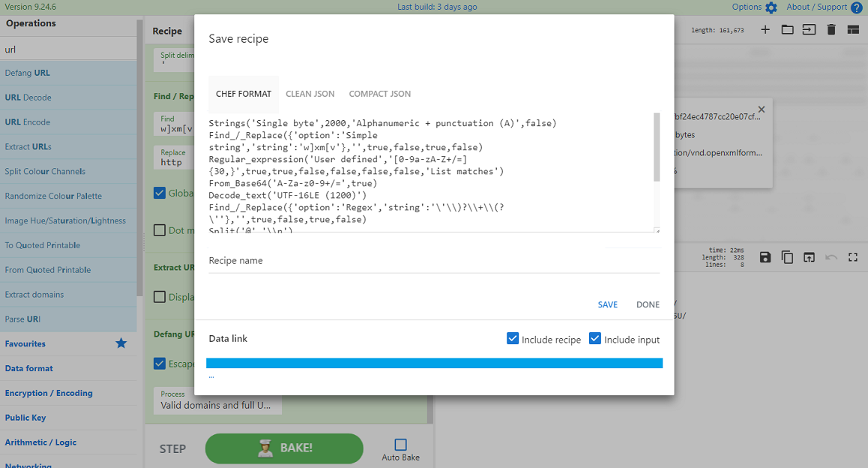This screenshot has width=868, height=468.
Task: Select Parse URI operation
Action: (x=68, y=319)
